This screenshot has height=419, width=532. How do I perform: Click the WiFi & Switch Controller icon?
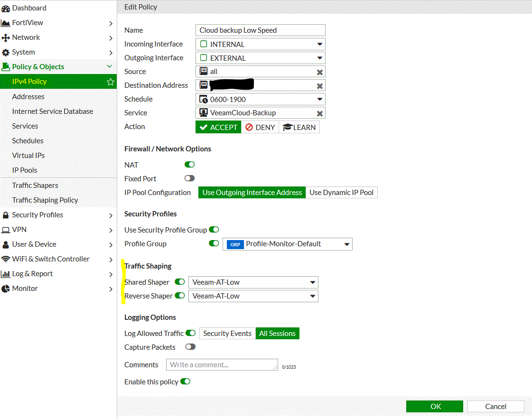coord(6,259)
